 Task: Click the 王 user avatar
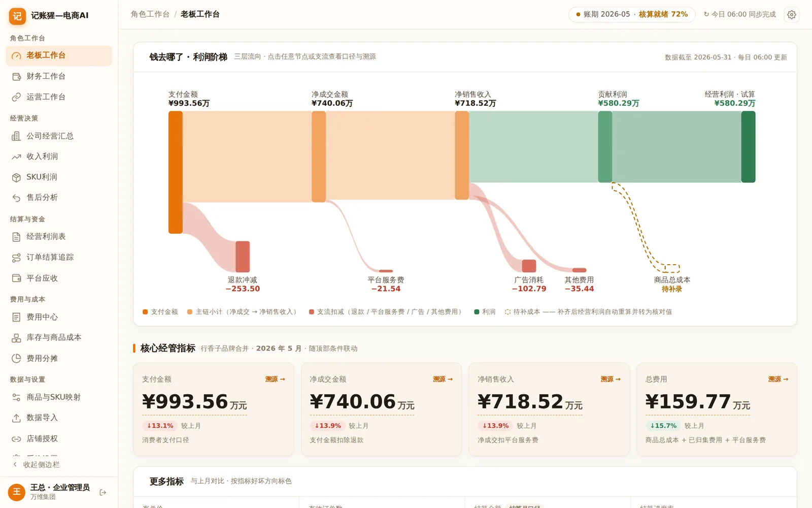coord(17,492)
